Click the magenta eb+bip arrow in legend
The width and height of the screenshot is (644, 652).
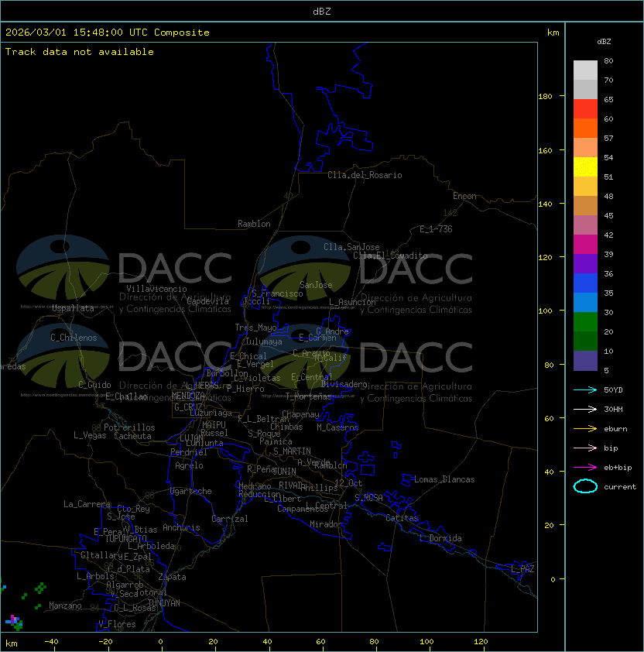[585, 468]
